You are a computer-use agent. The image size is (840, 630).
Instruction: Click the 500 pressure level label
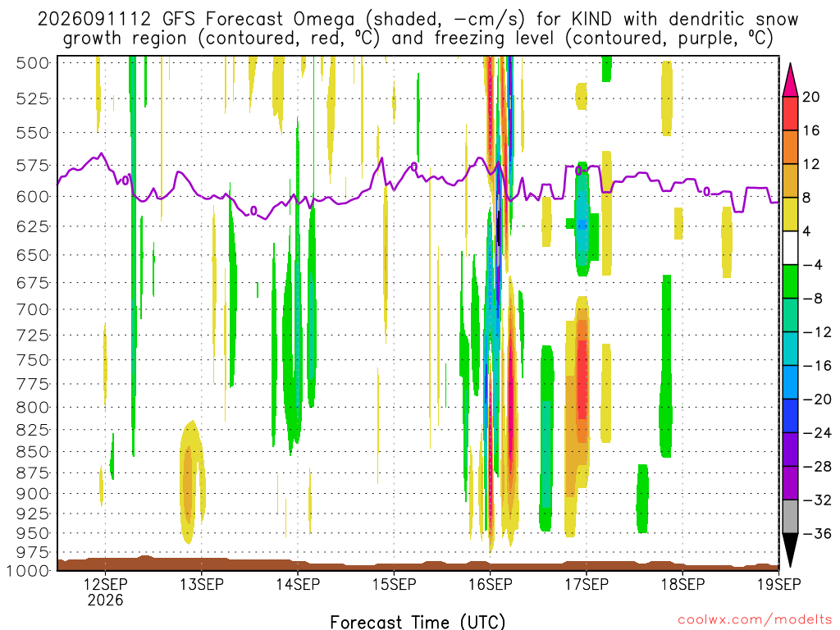click(x=33, y=63)
